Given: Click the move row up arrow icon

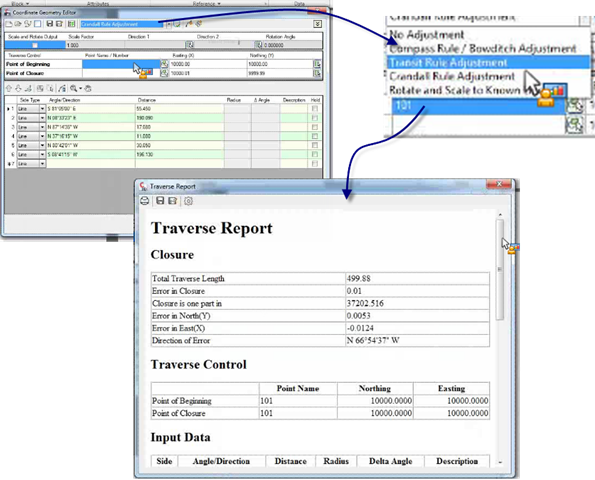Looking at the screenshot, I should click(x=9, y=88).
